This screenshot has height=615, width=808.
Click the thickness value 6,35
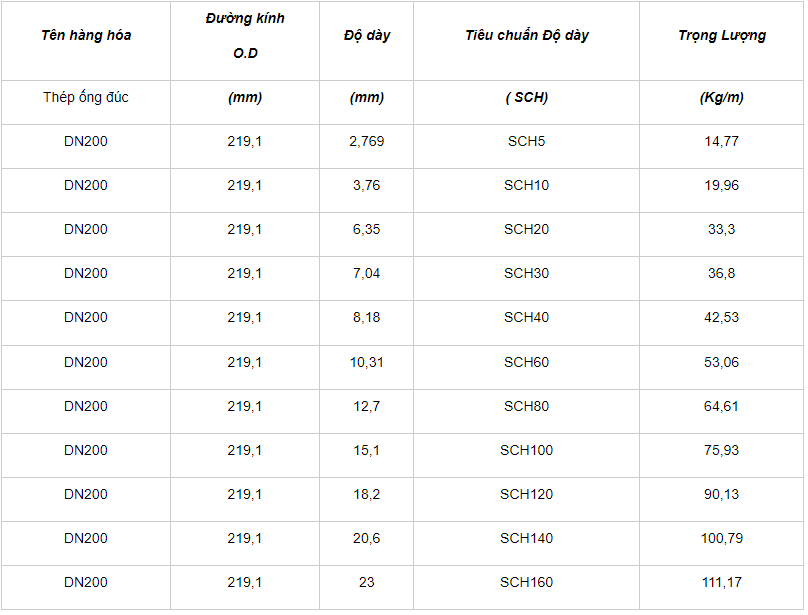pos(366,230)
